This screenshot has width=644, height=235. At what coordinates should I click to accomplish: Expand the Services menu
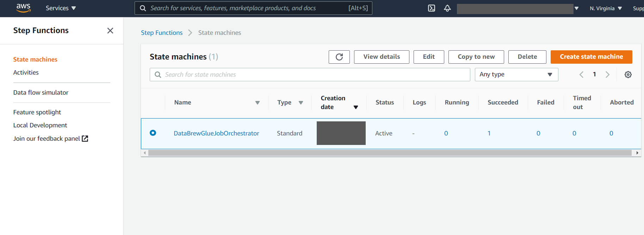pyautogui.click(x=61, y=8)
